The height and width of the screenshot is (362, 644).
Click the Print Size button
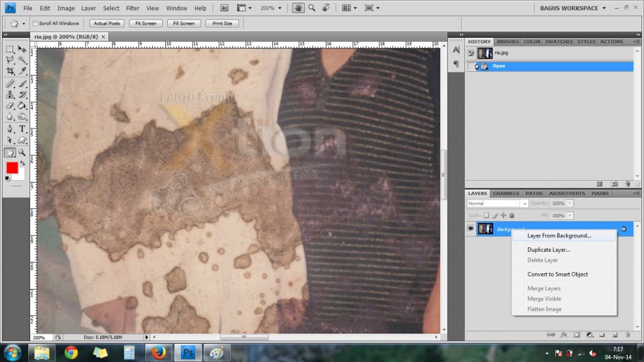tap(222, 23)
